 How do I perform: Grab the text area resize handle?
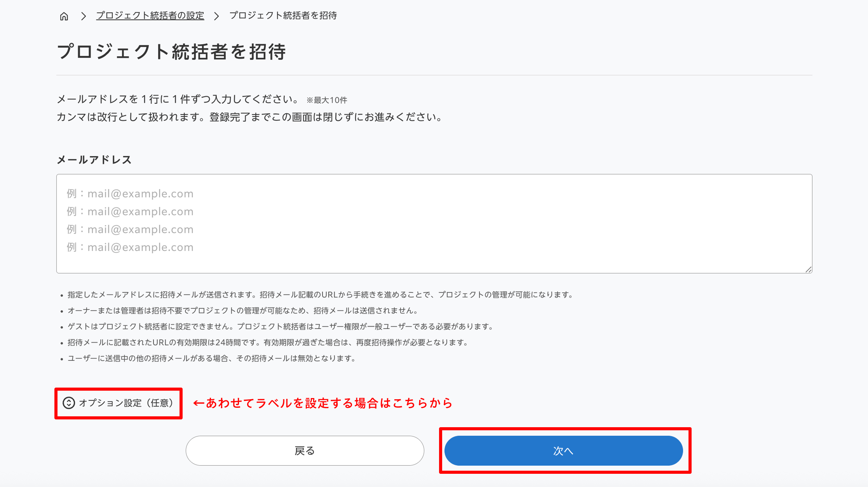click(809, 270)
